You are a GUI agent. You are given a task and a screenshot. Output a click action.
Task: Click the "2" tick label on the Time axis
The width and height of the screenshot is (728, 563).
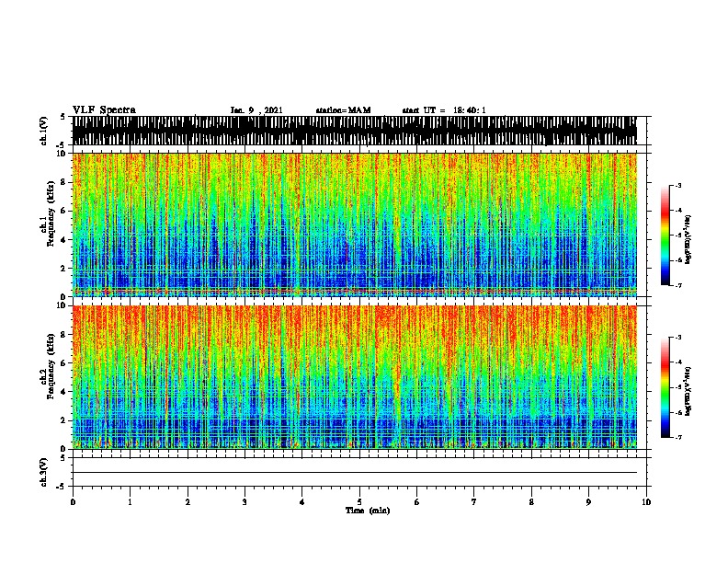188,502
